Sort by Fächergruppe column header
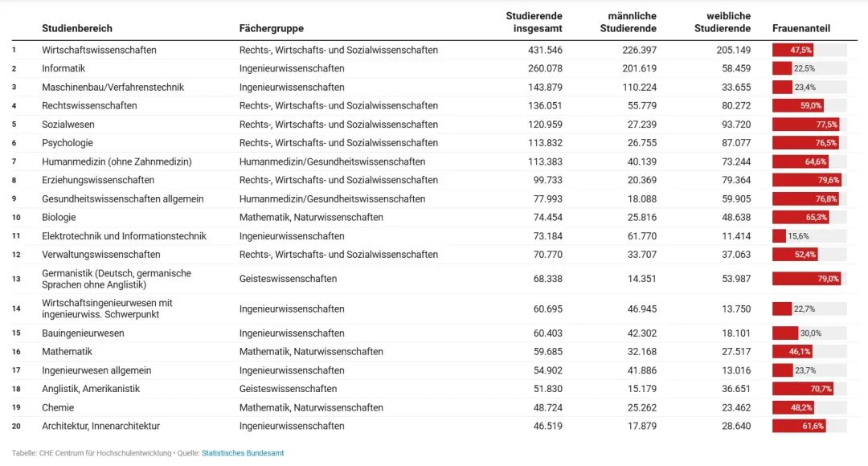The height and width of the screenshot is (466, 868). point(272,28)
